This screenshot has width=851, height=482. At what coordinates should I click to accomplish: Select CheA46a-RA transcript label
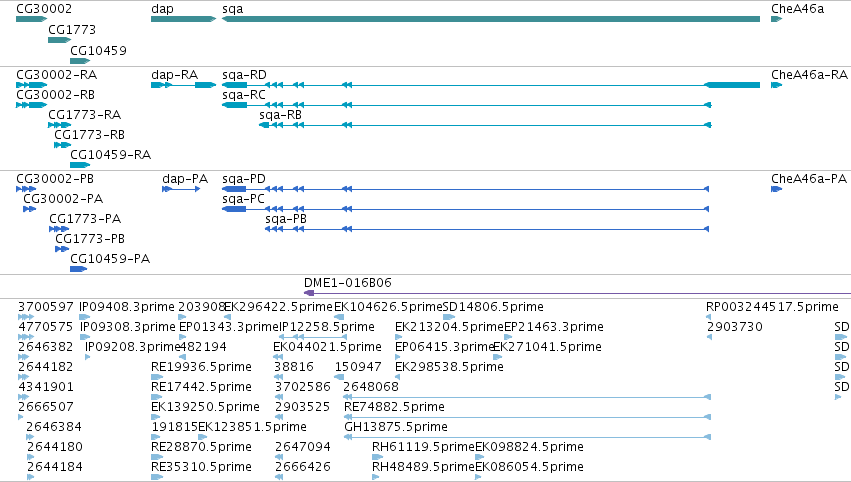click(809, 75)
